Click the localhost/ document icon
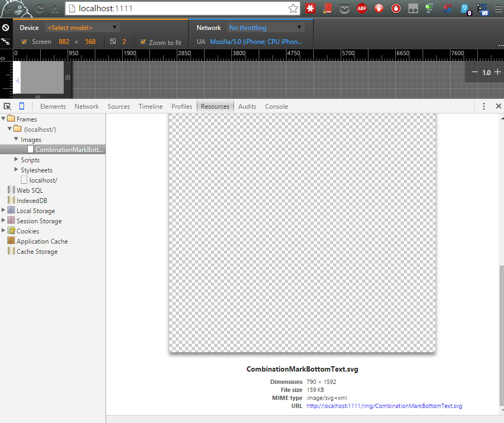 coord(24,180)
